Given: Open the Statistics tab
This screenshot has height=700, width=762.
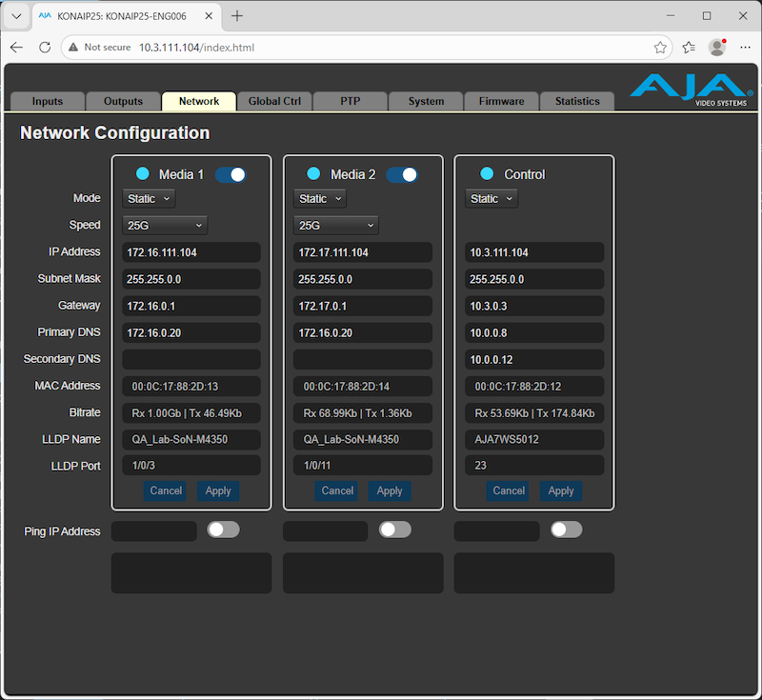Looking at the screenshot, I should (x=577, y=101).
